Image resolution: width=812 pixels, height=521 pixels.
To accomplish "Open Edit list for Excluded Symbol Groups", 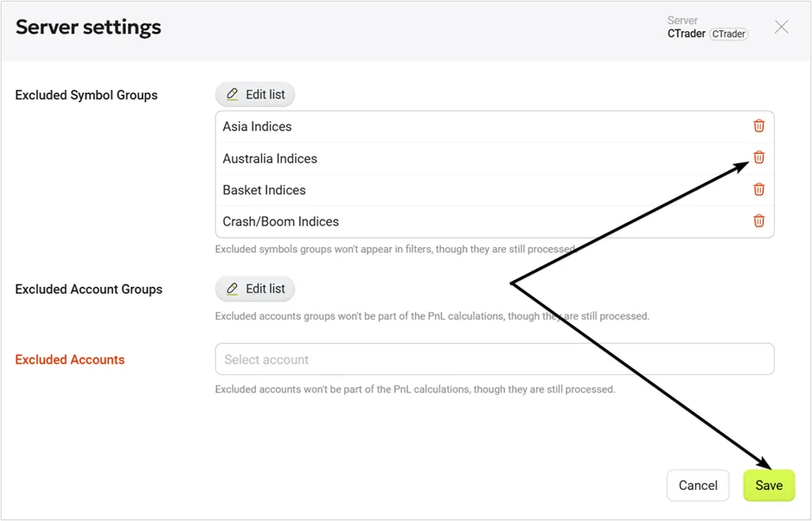I will [255, 94].
